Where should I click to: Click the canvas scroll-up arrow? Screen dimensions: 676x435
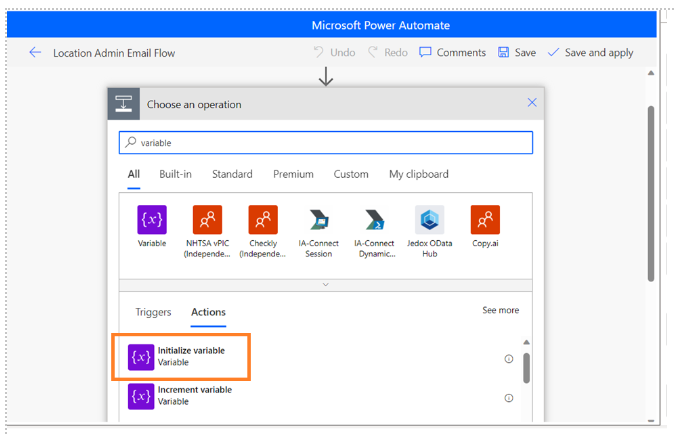(651, 73)
